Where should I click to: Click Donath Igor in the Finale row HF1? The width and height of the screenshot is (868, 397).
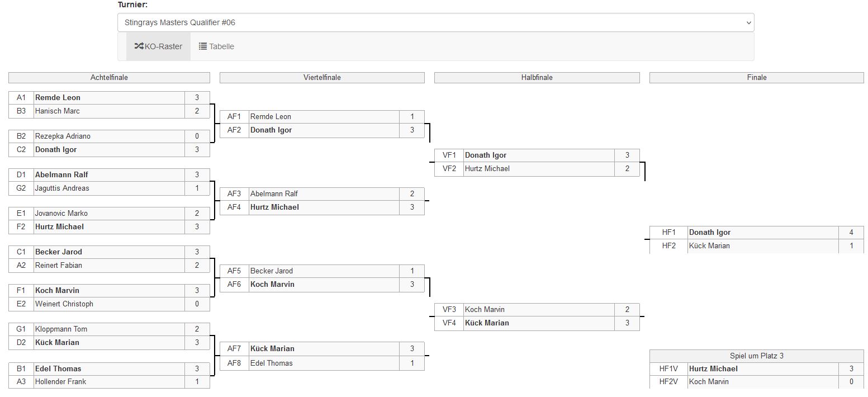710,233
